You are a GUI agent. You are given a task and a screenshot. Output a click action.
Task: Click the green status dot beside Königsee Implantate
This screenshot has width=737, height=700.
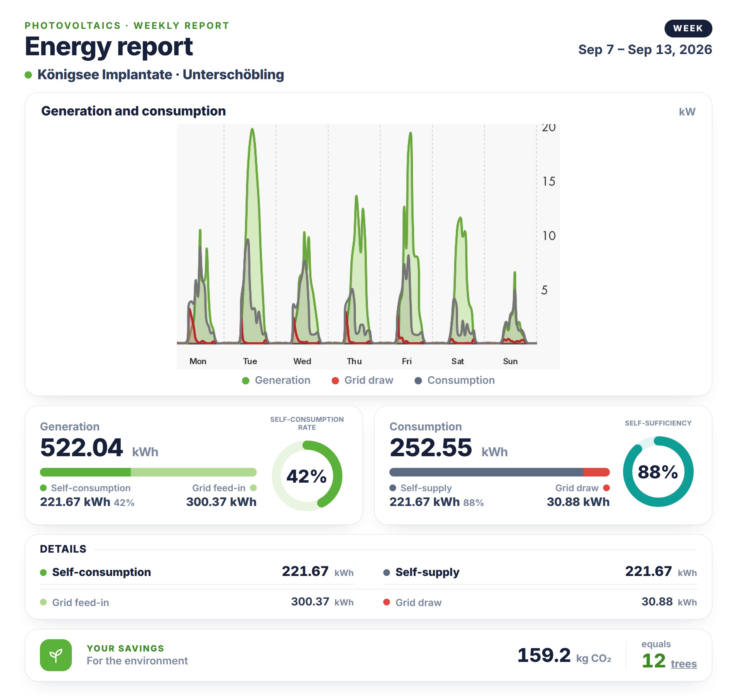[x=28, y=75]
